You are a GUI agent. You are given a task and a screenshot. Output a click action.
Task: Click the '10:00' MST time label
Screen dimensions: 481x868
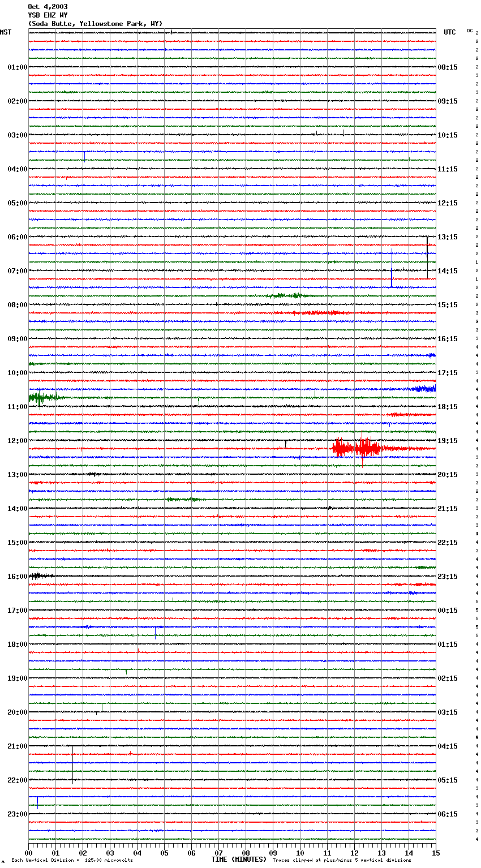tap(18, 373)
